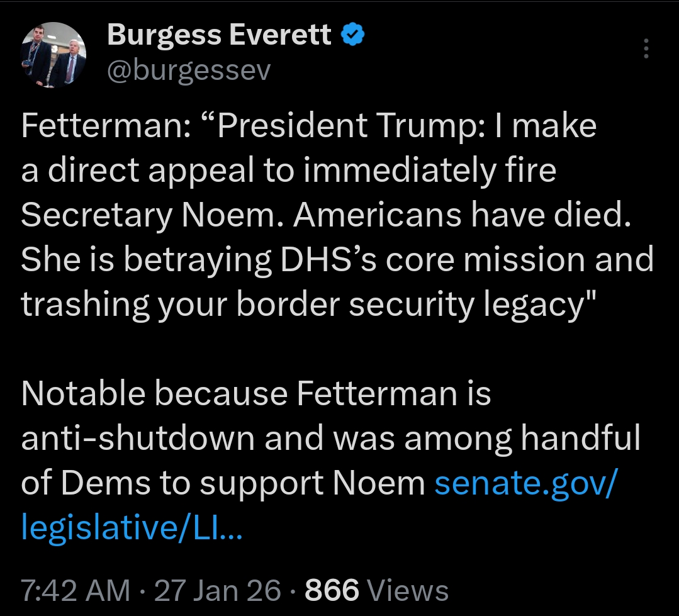Click the word "anti-shutdown"
The height and width of the screenshot is (616, 679).
(x=138, y=439)
